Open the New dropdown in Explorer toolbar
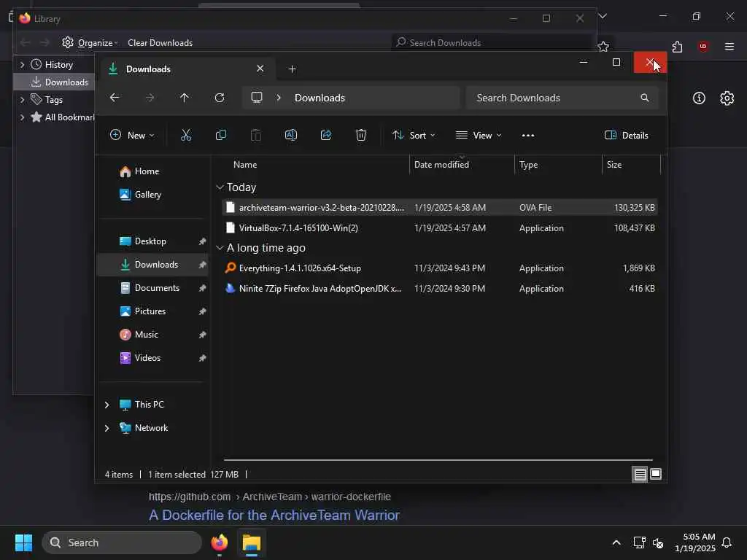The width and height of the screenshot is (747, 560). 132,135
